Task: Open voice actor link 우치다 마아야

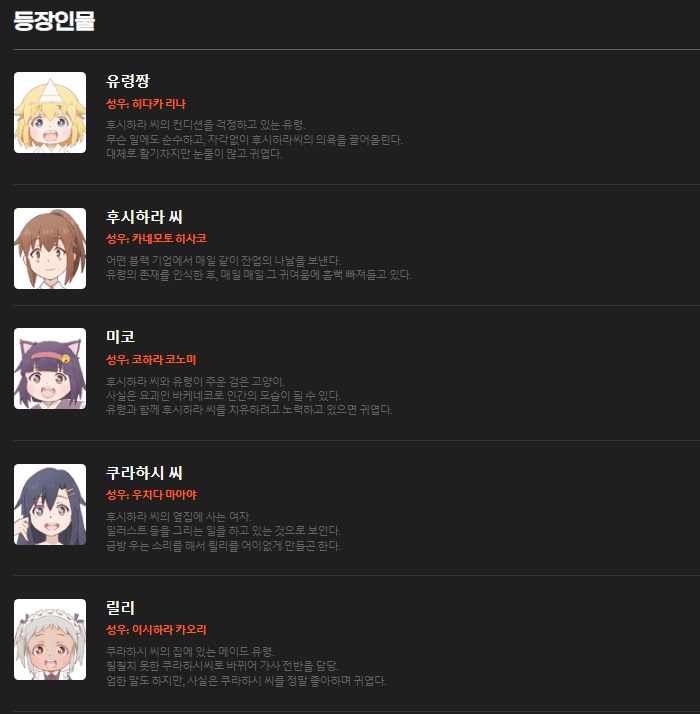Action: [x=164, y=495]
